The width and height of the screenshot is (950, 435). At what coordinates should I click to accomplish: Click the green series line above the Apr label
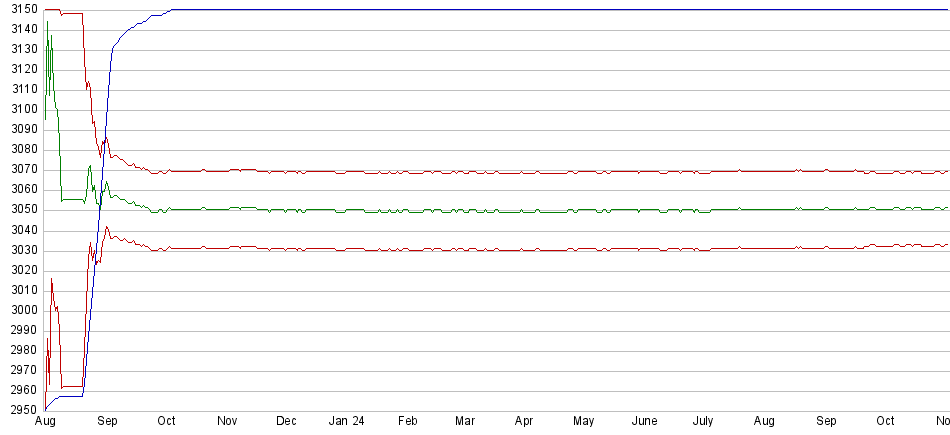[x=524, y=211]
